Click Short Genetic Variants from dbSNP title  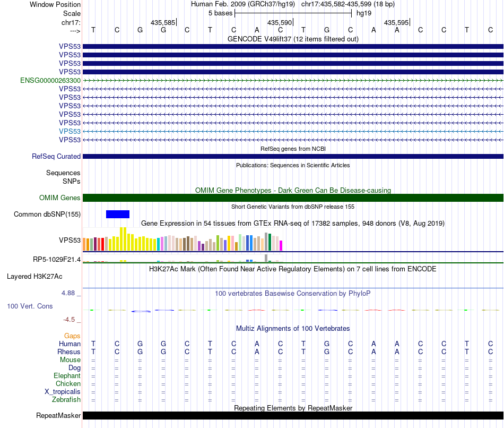point(293,207)
